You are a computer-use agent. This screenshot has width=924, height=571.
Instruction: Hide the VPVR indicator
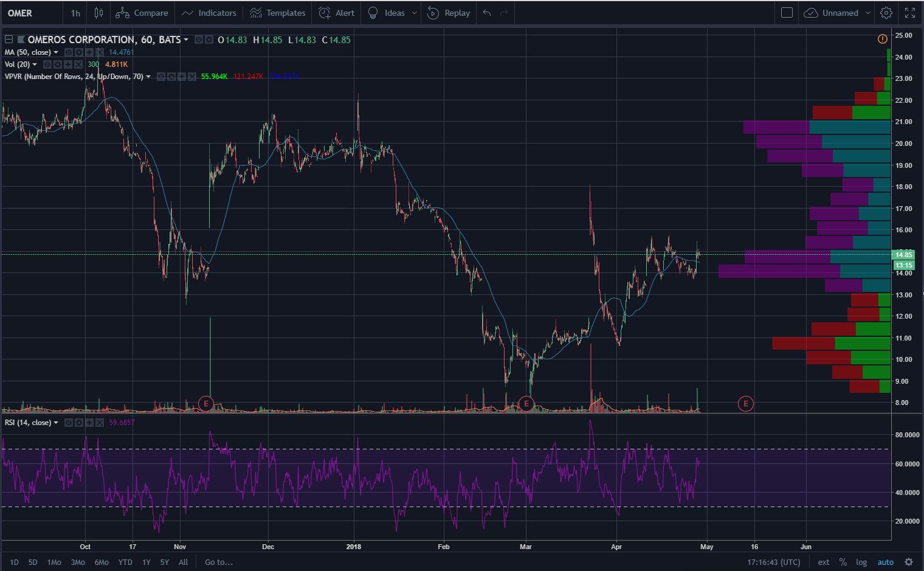161,77
